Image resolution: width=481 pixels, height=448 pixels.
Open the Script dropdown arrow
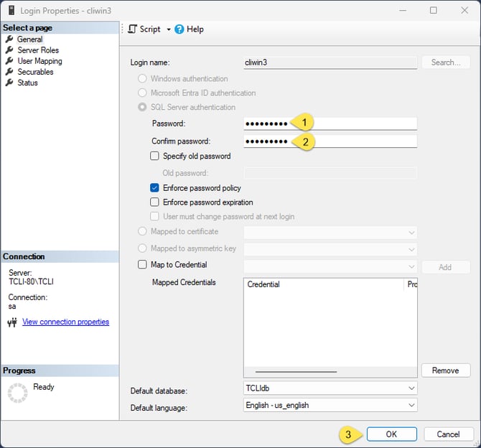[169, 29]
